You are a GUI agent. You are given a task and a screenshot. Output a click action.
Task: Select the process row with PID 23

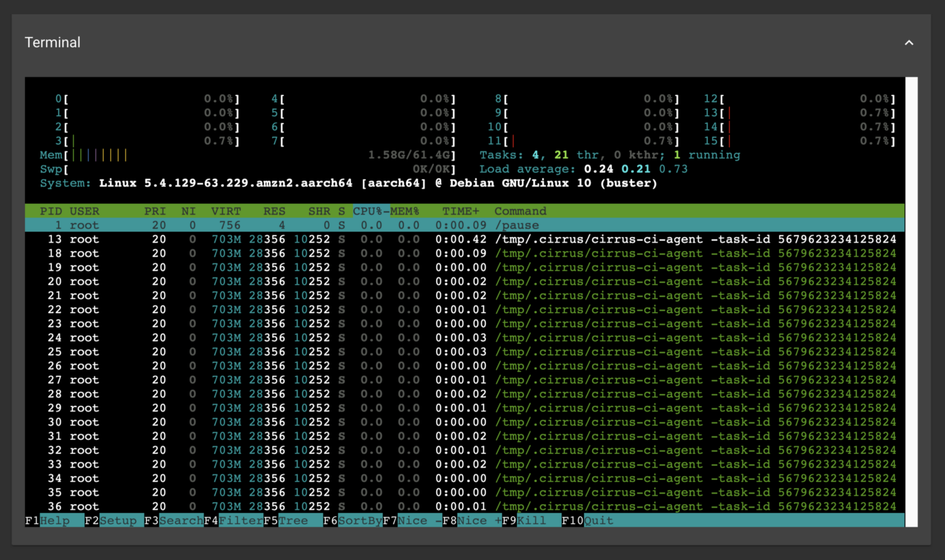pyautogui.click(x=464, y=324)
